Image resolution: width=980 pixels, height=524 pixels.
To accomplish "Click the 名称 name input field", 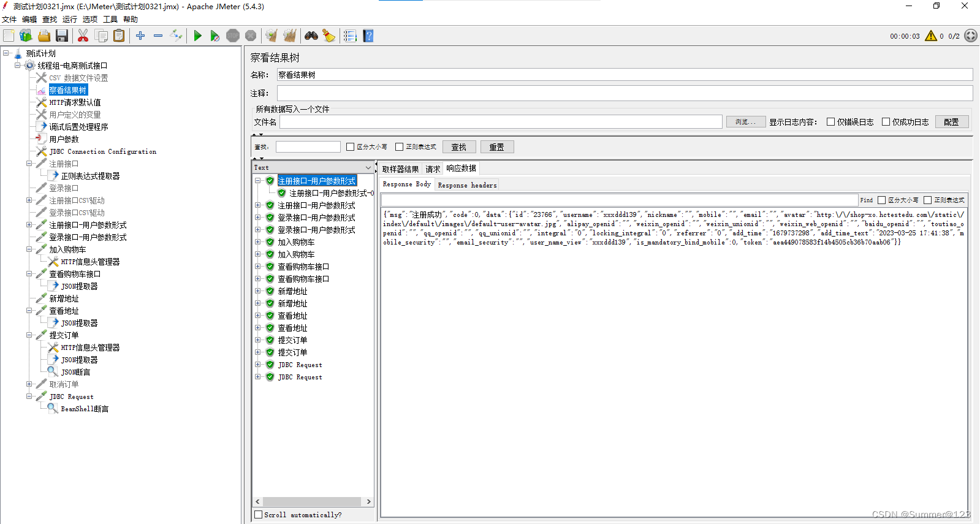I will 625,75.
